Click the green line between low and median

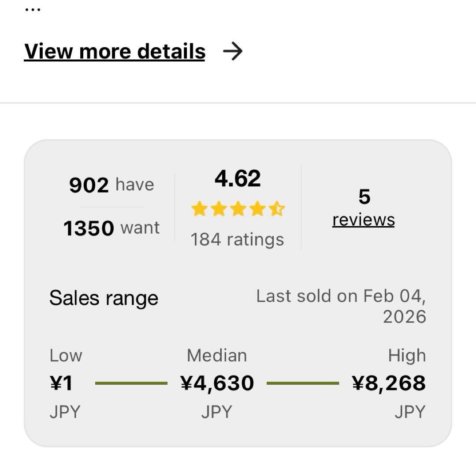click(131, 383)
